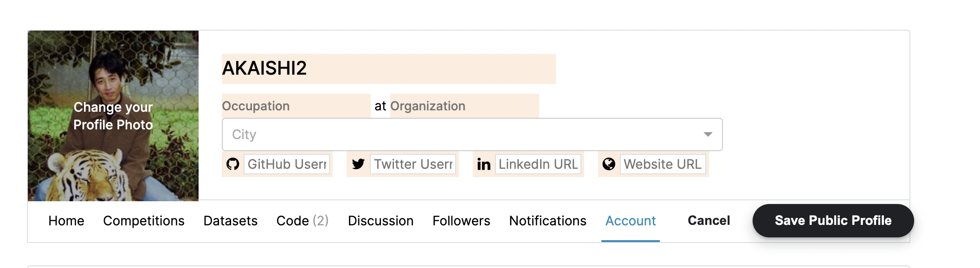Click the GitHub logo icon
The width and height of the screenshot is (980, 268).
(232, 164)
